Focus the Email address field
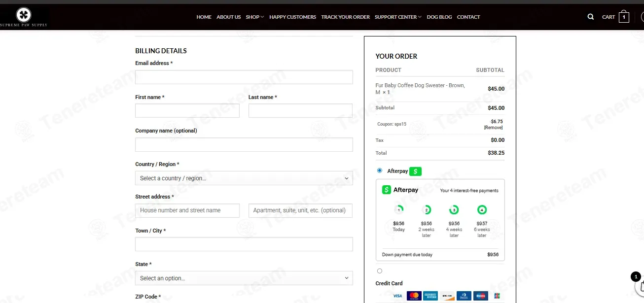The image size is (644, 303). pos(244,77)
